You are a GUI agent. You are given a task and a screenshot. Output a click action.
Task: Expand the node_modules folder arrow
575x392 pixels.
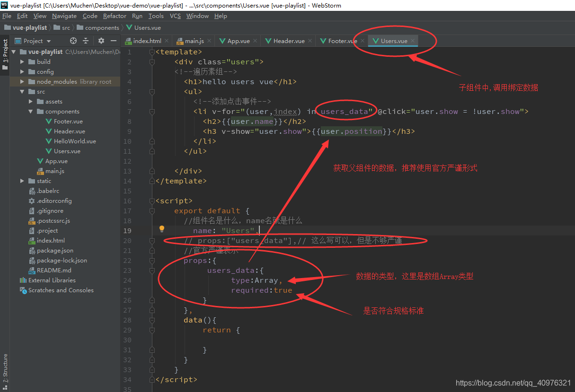pos(22,82)
